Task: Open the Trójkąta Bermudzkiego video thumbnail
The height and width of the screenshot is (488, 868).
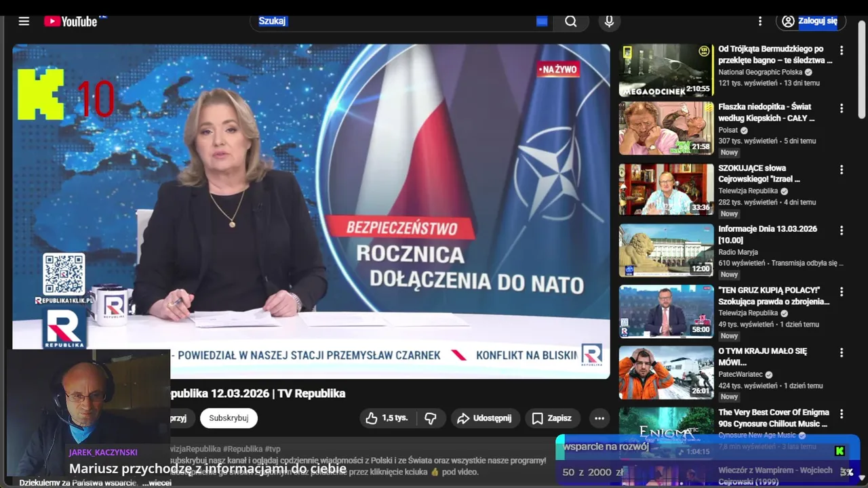Action: [x=666, y=70]
